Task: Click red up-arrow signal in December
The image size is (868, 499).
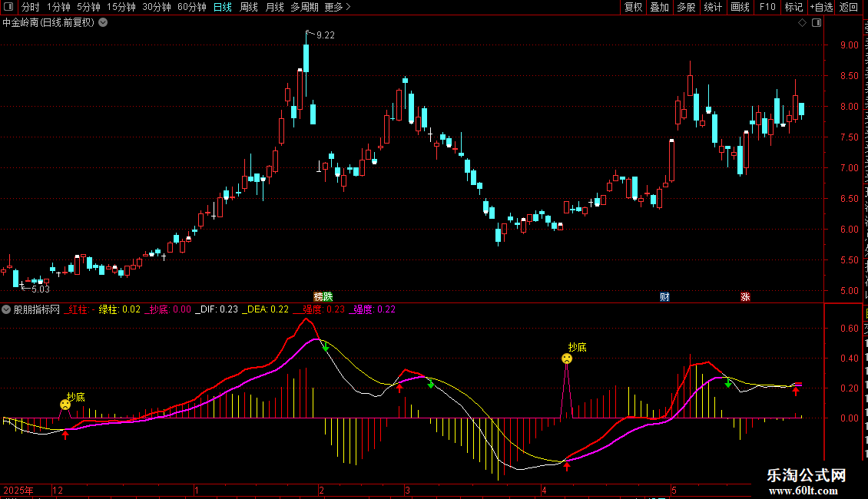Action: point(65,435)
